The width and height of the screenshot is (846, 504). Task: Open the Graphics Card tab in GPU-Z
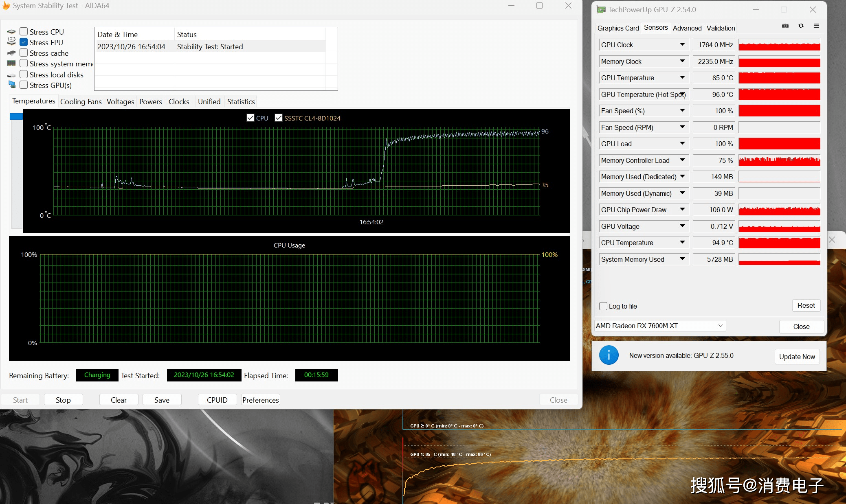click(x=618, y=28)
